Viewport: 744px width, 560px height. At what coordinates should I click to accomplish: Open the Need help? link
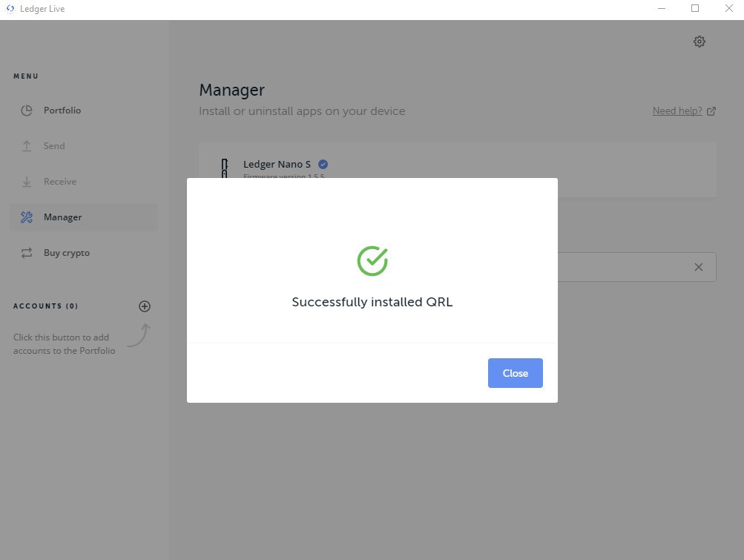[677, 111]
